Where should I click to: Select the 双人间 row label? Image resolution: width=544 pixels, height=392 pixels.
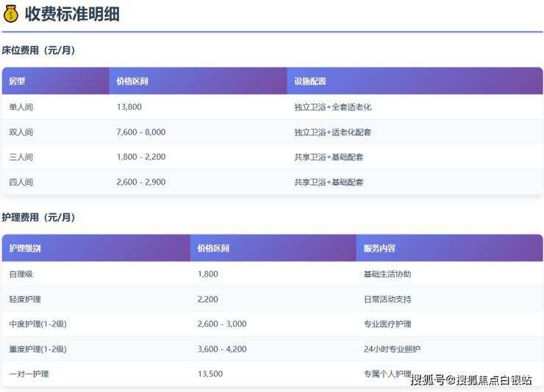tap(21, 132)
